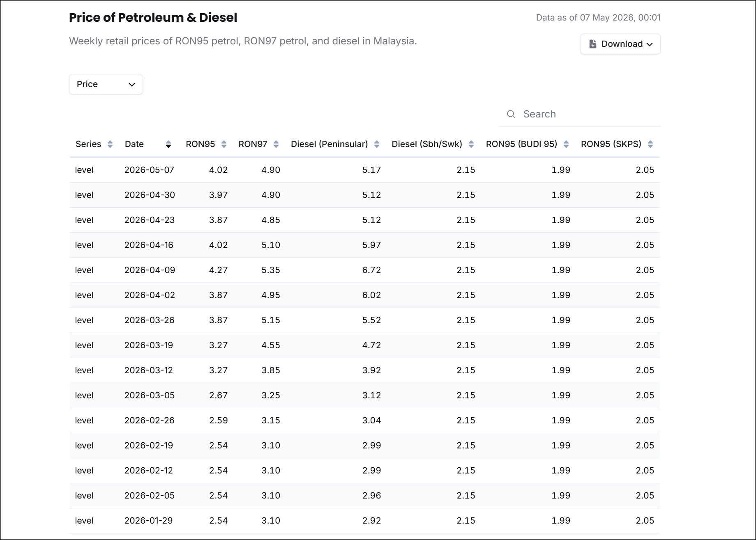Toggle Date column sort arrows
Screen dimensions: 756x540
[168, 144]
